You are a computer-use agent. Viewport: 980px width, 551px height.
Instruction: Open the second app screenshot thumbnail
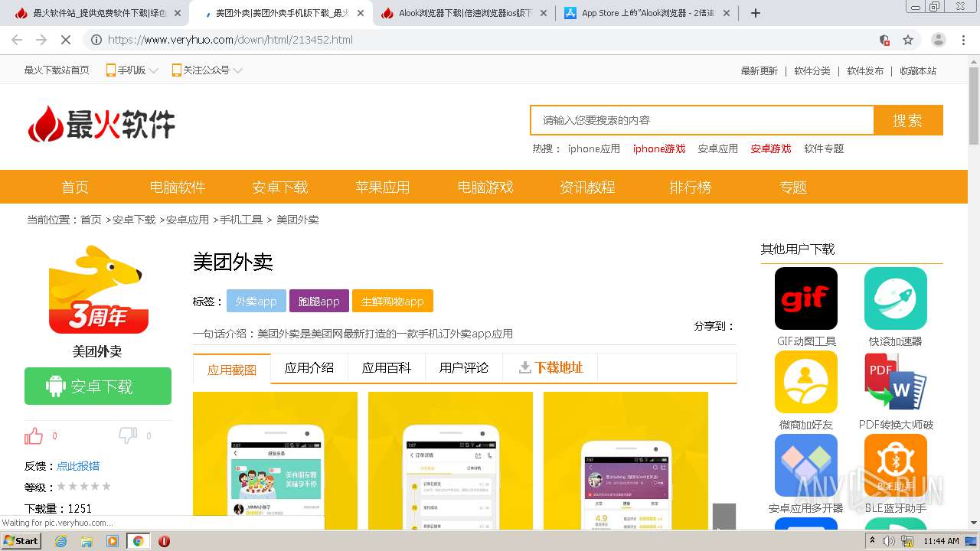click(x=450, y=461)
